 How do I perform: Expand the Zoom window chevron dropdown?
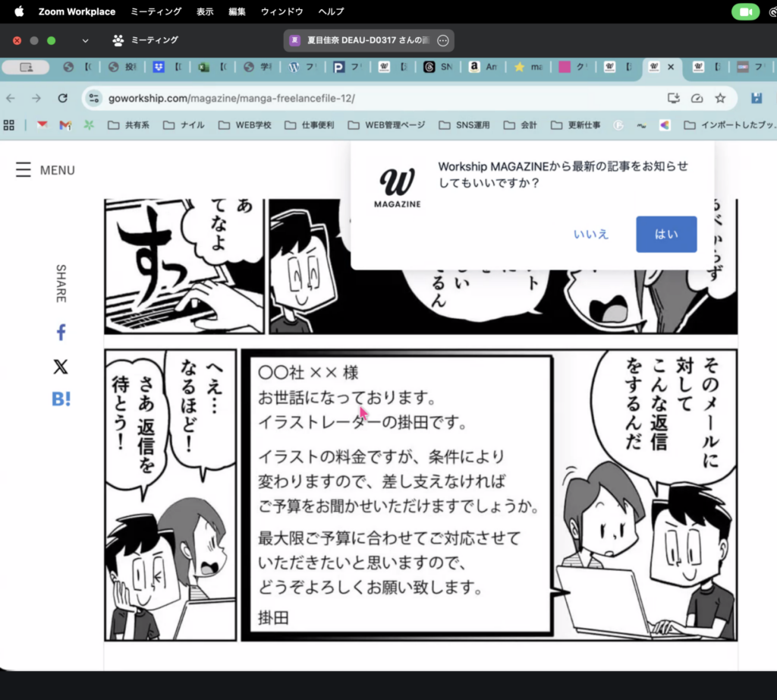(85, 40)
